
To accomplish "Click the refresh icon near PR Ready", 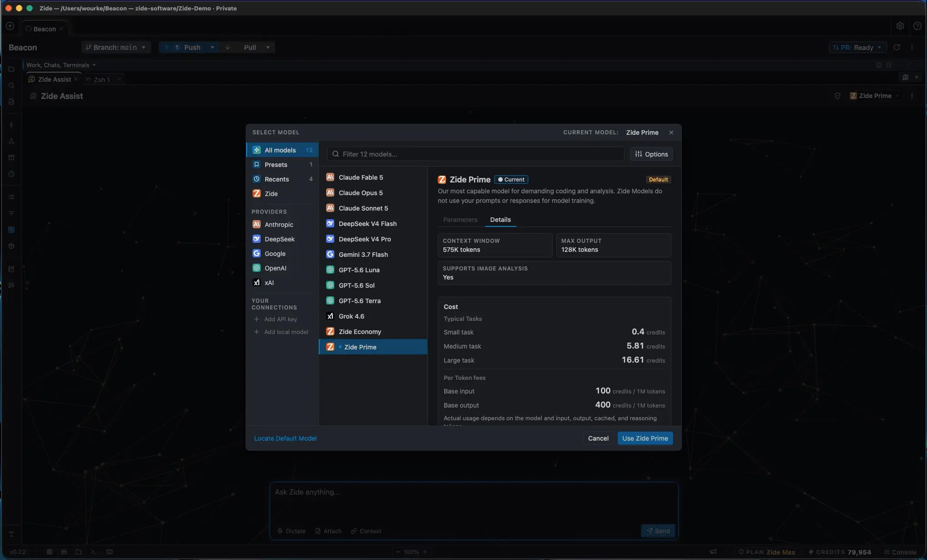I will [897, 47].
